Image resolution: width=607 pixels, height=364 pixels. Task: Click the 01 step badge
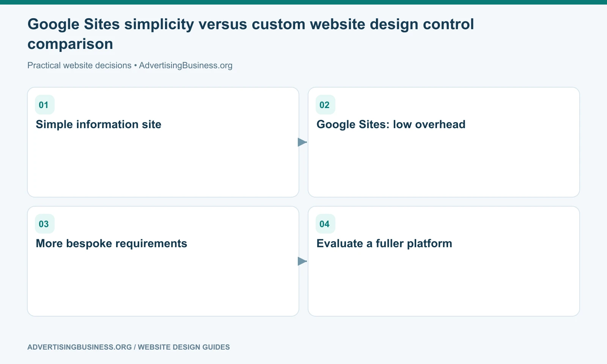tap(45, 105)
